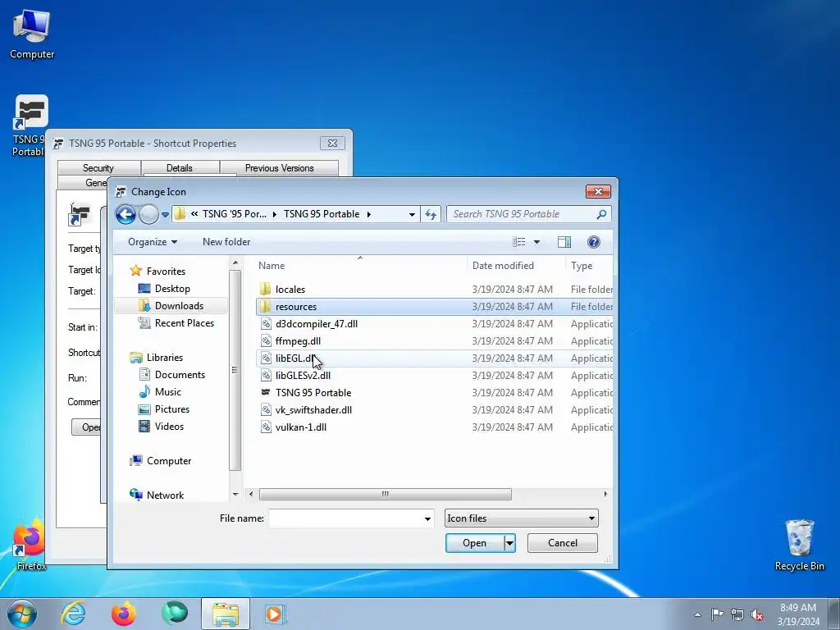Click the search magnifier icon
Viewport: 840px width, 630px height.
(x=601, y=214)
